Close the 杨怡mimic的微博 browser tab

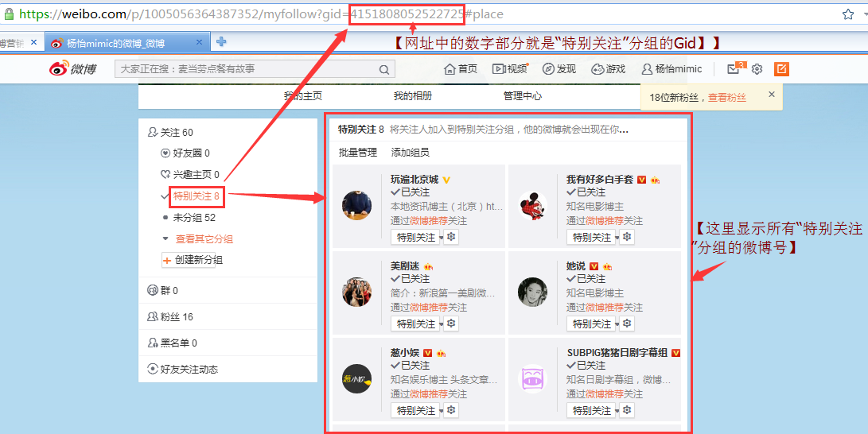tap(200, 42)
